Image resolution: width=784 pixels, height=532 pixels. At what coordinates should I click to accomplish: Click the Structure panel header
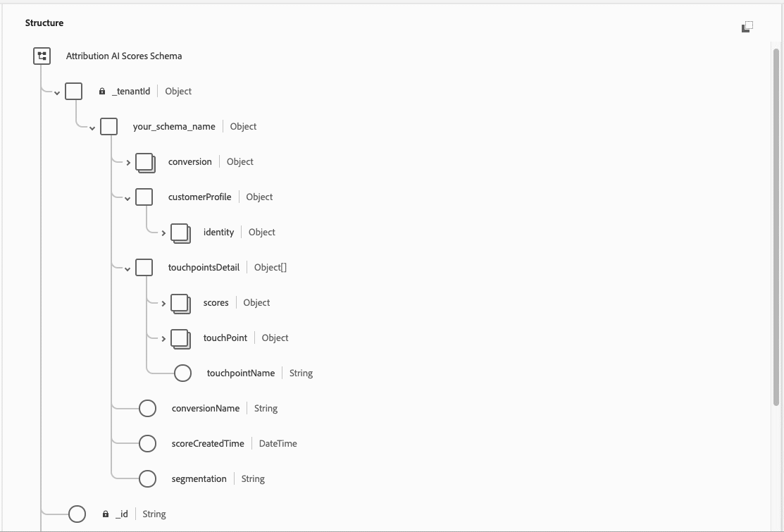(44, 23)
